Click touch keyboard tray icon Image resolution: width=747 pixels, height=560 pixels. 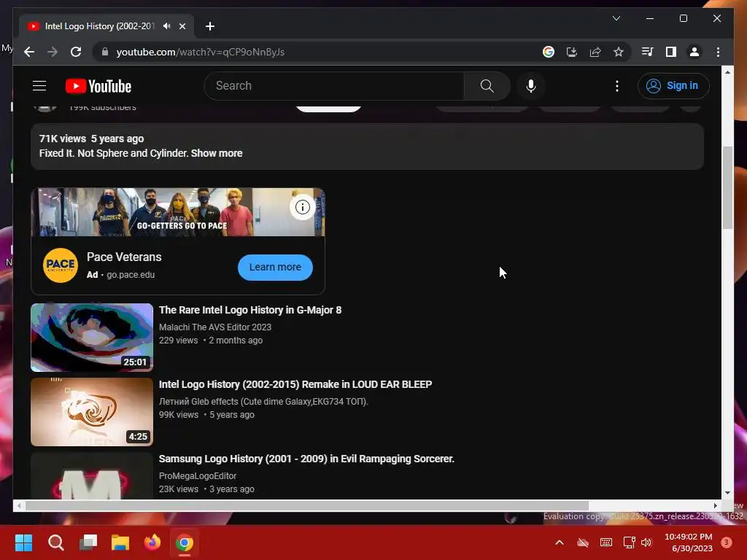pos(606,542)
